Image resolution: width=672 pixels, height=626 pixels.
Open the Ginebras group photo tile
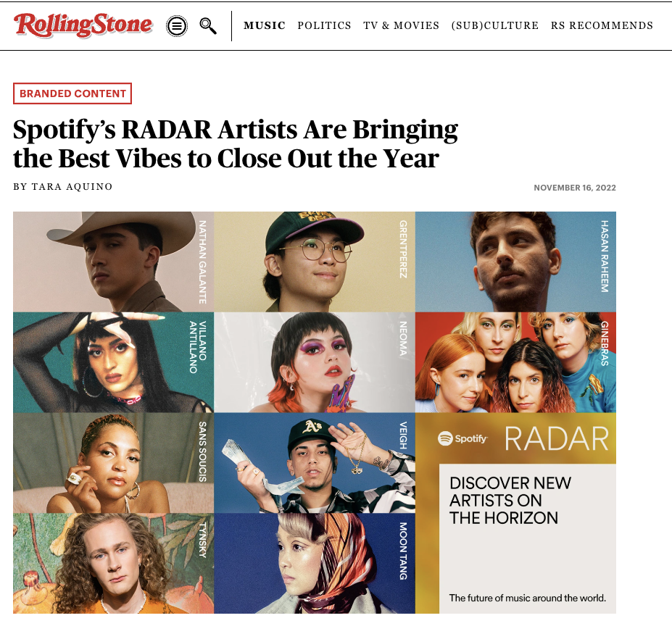[515, 362]
